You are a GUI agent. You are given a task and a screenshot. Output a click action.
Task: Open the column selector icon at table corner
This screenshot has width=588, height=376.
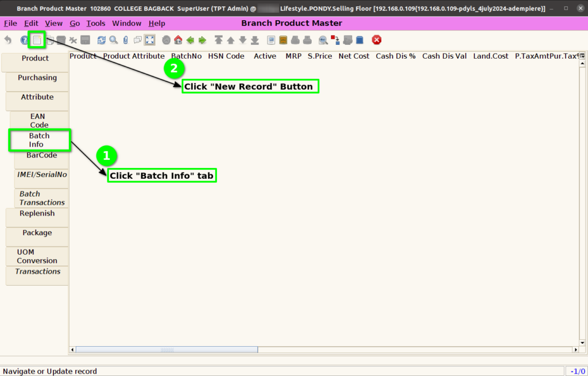(x=582, y=56)
